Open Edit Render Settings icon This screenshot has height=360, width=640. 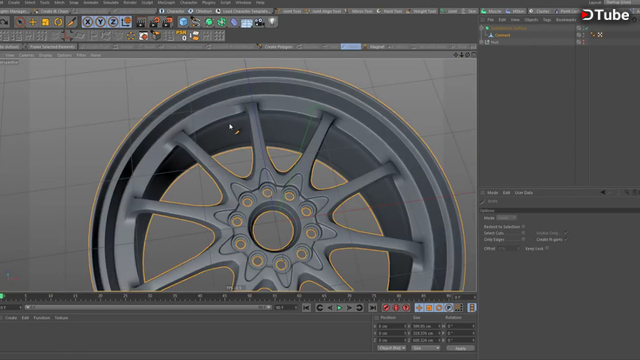pos(167,22)
